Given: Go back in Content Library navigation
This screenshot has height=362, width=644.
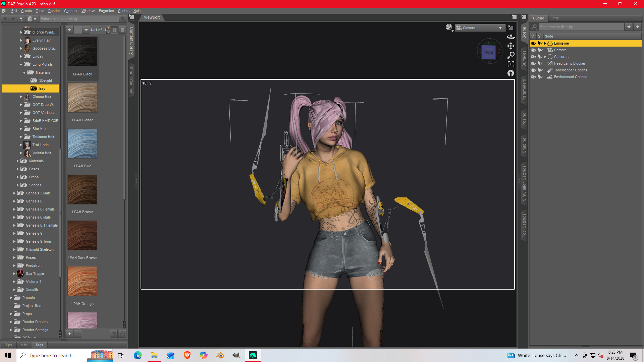Looking at the screenshot, I should tap(5, 19).
